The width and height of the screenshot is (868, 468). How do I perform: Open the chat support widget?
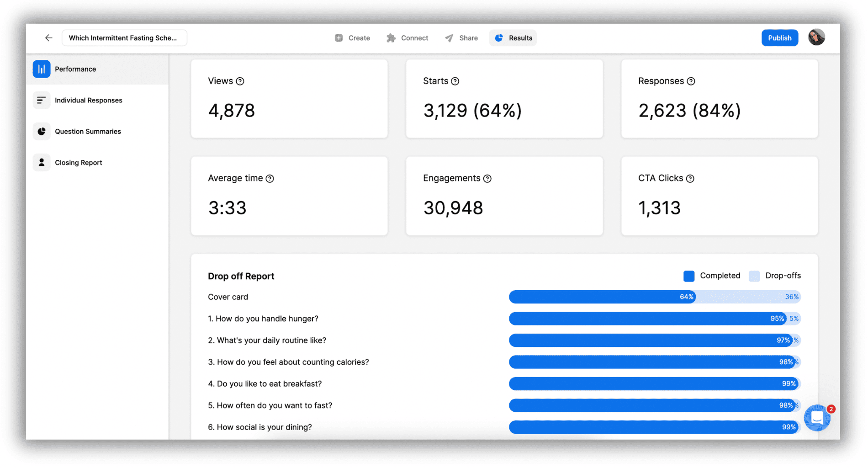tap(818, 418)
